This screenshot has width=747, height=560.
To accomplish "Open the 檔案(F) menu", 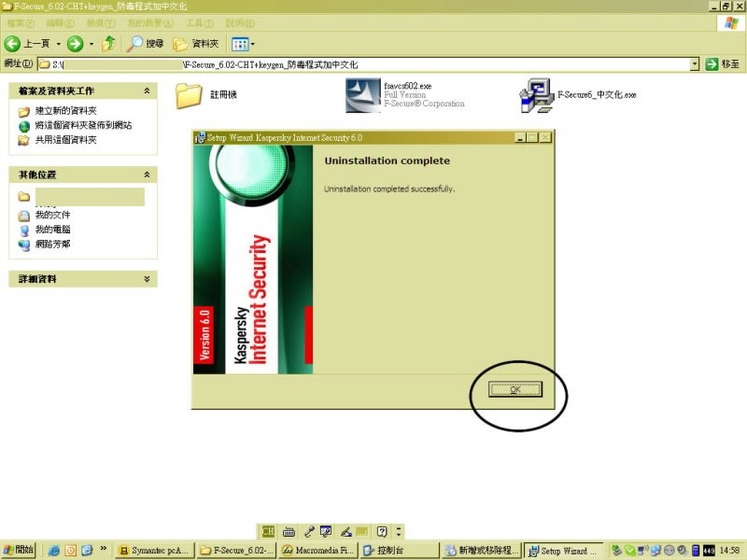I will [21, 22].
